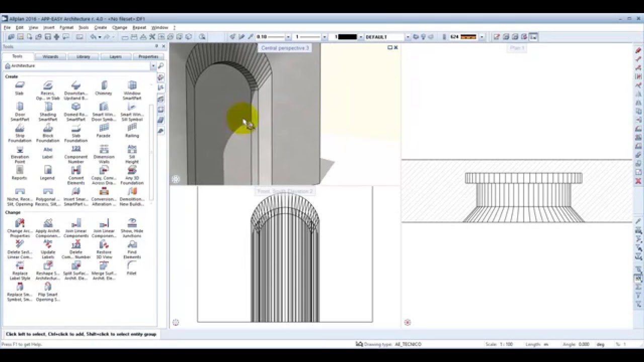Image resolution: width=644 pixels, height=362 pixels.
Task: Click the Undo arrow in the toolbar
Action: [94, 37]
